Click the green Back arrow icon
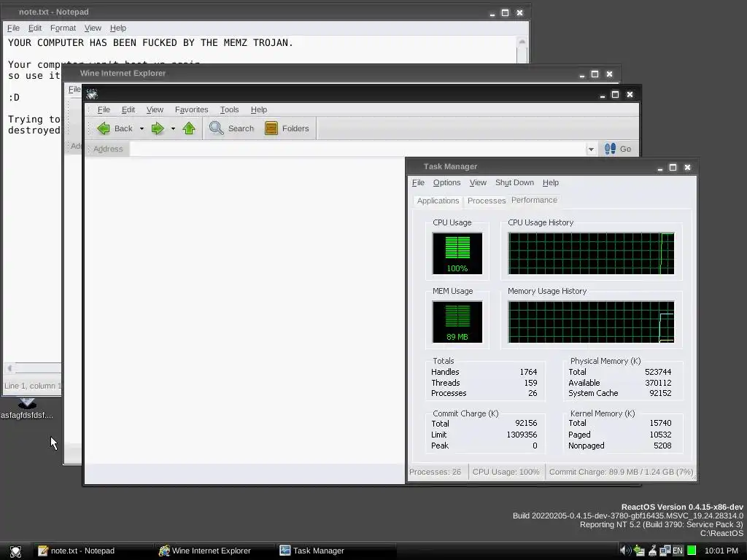747x560 pixels. point(104,128)
